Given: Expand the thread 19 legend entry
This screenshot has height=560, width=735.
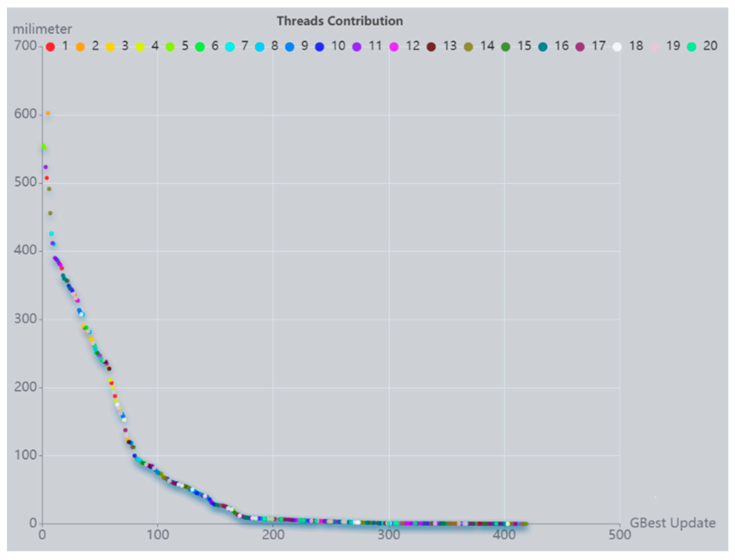Looking at the screenshot, I should pyautogui.click(x=654, y=46).
